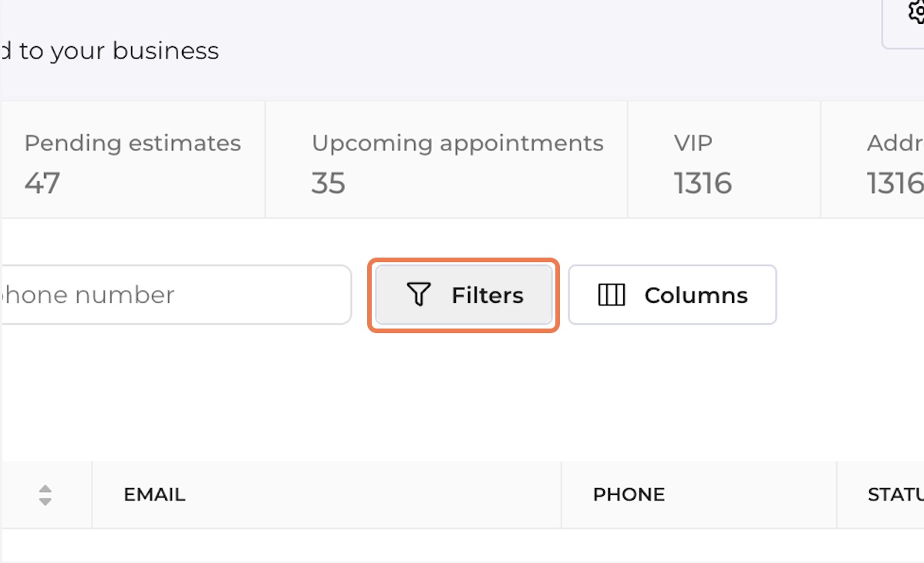924x563 pixels.
Task: Click the descending sort arrow before EMAIL
Action: coord(45,502)
